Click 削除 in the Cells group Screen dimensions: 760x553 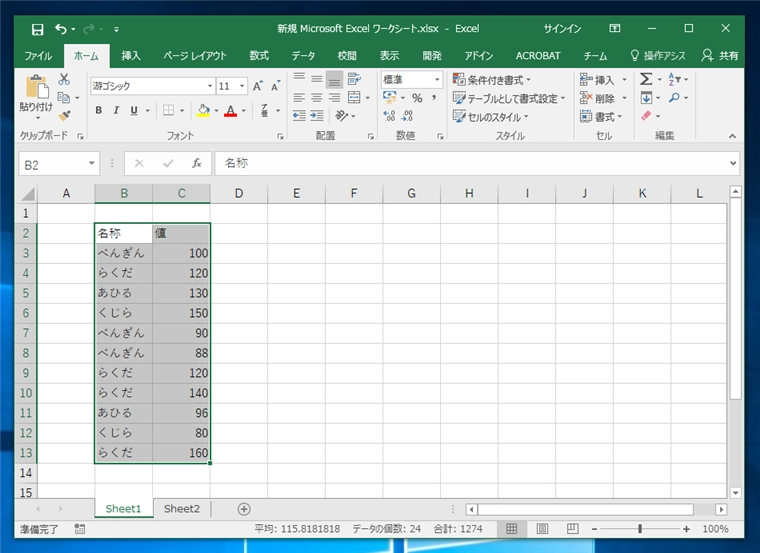603,98
